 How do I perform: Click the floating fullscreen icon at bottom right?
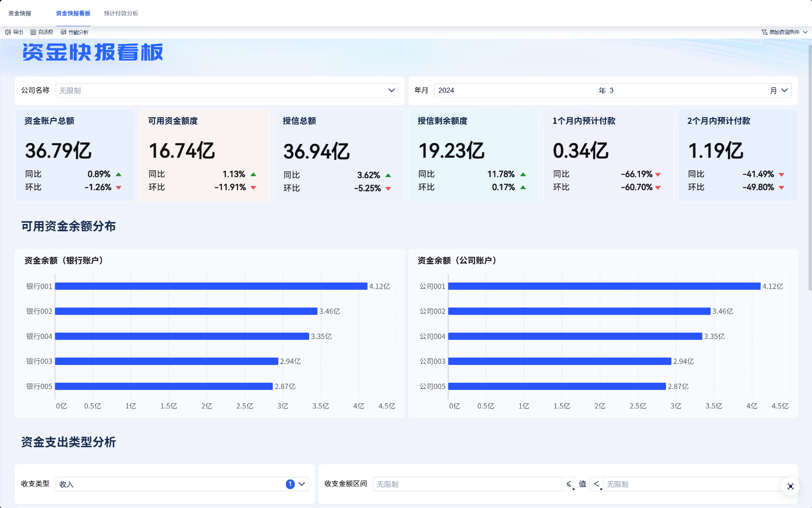tap(790, 486)
